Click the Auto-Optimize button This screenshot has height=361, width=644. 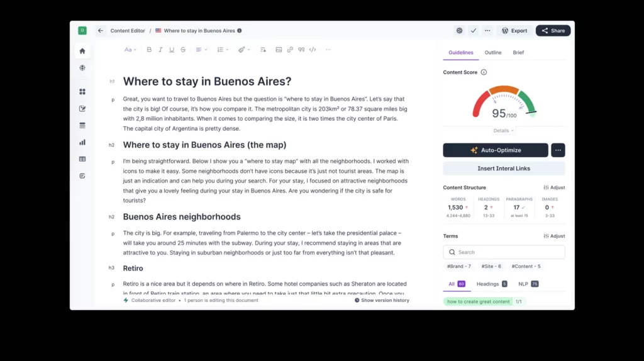point(496,150)
